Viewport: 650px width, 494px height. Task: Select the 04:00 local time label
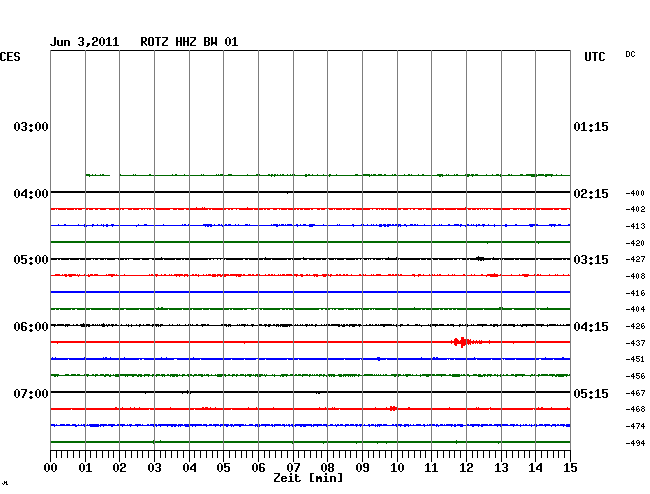point(31,194)
